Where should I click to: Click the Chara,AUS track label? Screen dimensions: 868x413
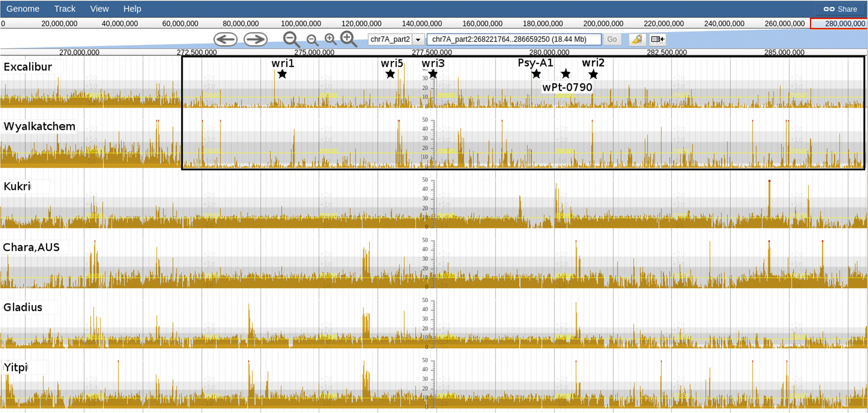coord(31,247)
